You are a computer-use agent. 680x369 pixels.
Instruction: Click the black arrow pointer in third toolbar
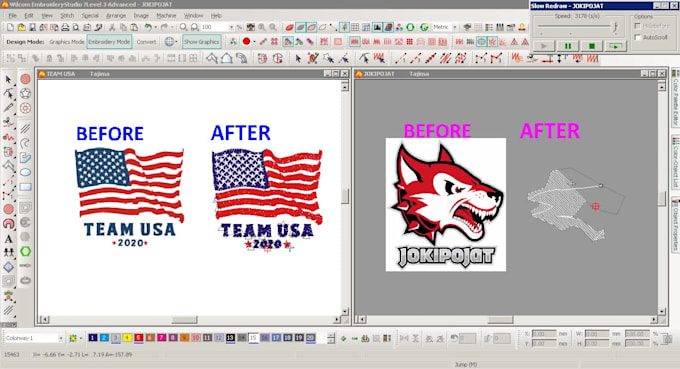[298, 58]
